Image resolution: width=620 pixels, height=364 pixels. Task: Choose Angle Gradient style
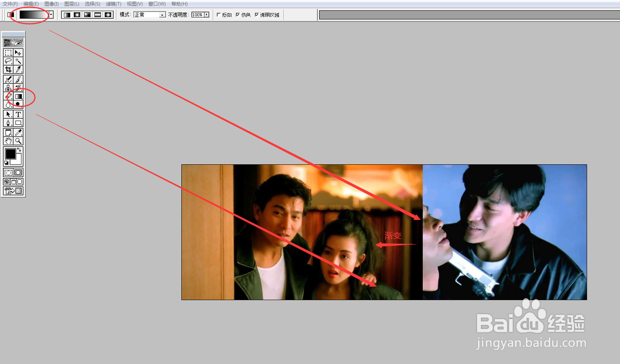point(87,15)
